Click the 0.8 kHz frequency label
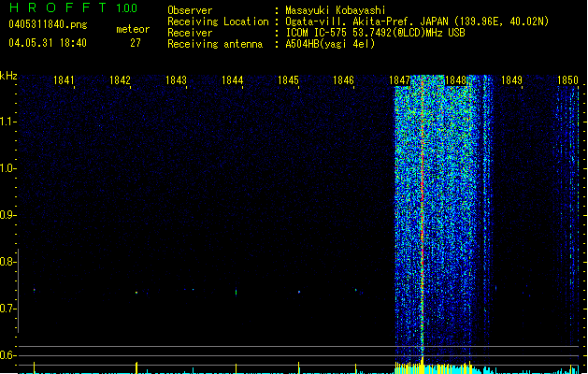The height and width of the screenshot is (374, 588). click(7, 262)
